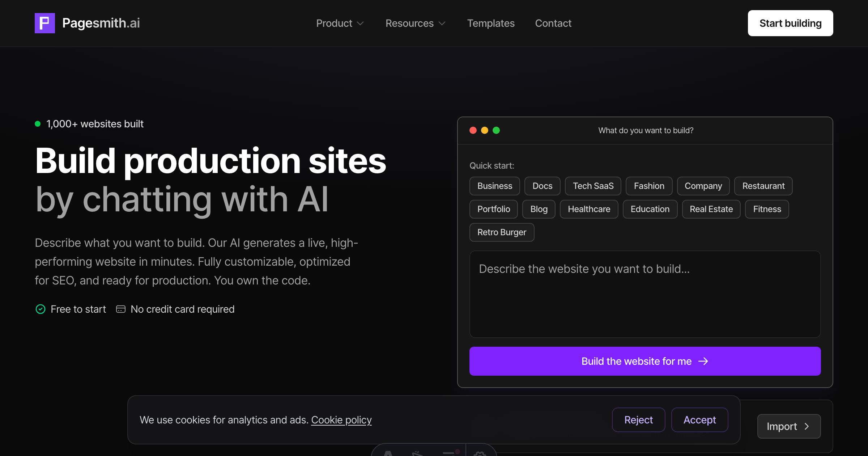This screenshot has width=868, height=456.
Task: Click the Pagesmith purple P logo
Action: [44, 23]
